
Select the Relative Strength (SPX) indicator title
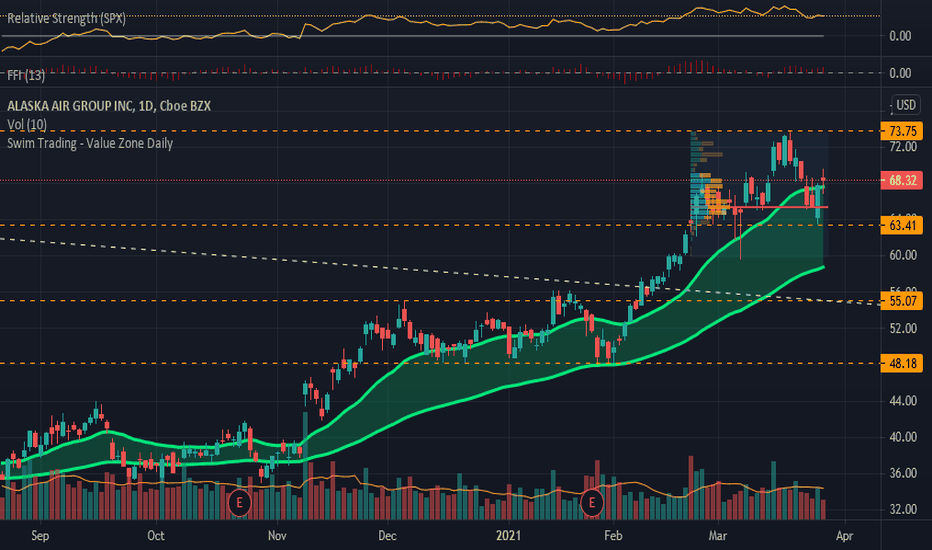pyautogui.click(x=66, y=18)
